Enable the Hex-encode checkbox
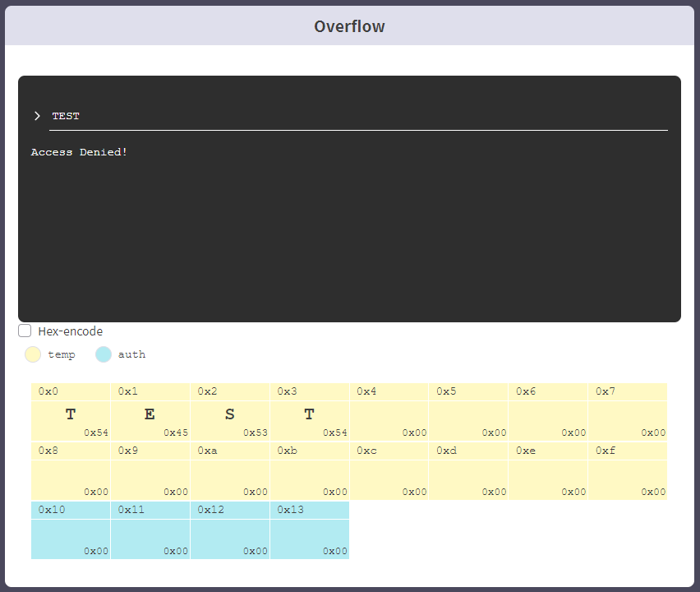Viewport: 700px width, 592px height. (25, 331)
